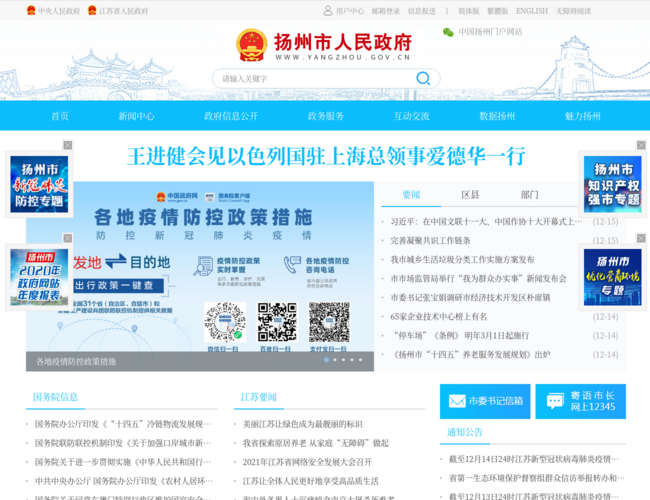Screen dimensions: 650x500
Task: Click the 各地疫情防控咨询电话 phone icon
Action: point(292,265)
